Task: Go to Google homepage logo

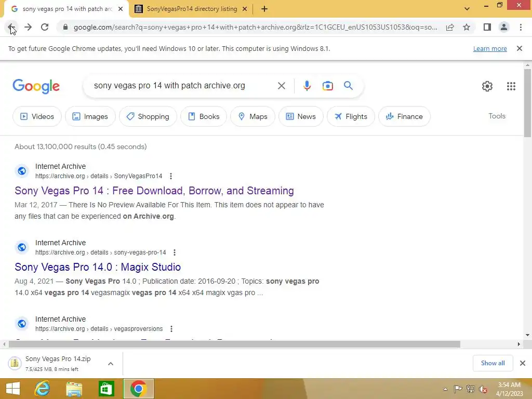Action: point(36,86)
